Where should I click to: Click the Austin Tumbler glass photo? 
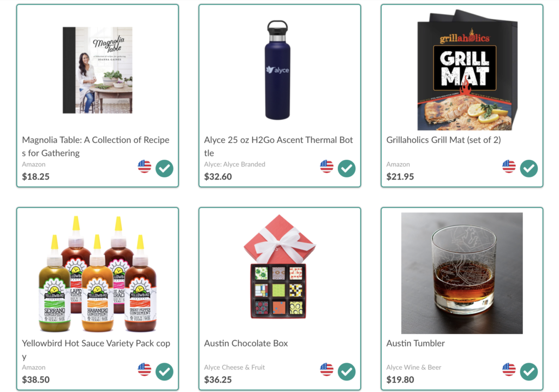tap(462, 272)
